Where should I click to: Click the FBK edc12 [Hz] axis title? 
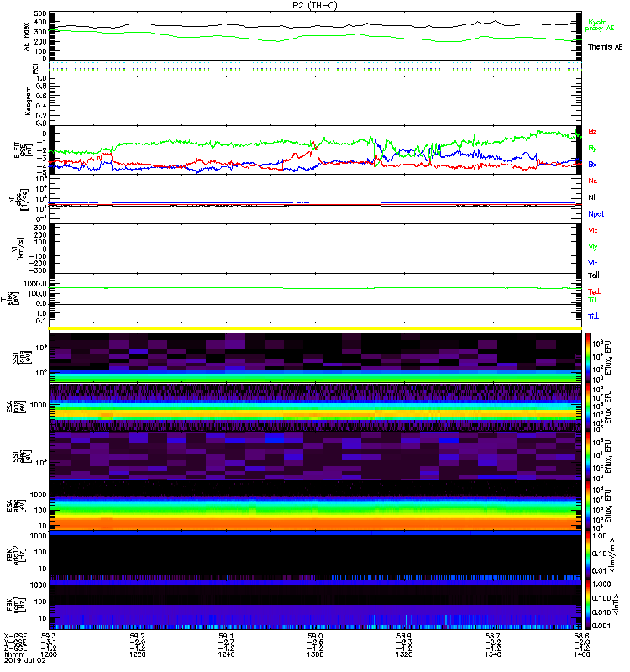[16, 555]
